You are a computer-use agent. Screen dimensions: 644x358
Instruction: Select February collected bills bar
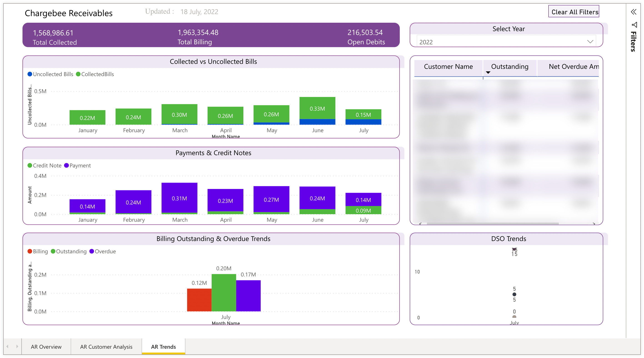pos(133,117)
